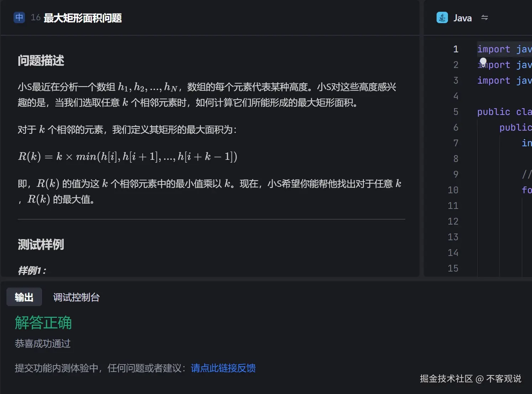Select the 输出 tab
The width and height of the screenshot is (532, 394).
tap(24, 297)
